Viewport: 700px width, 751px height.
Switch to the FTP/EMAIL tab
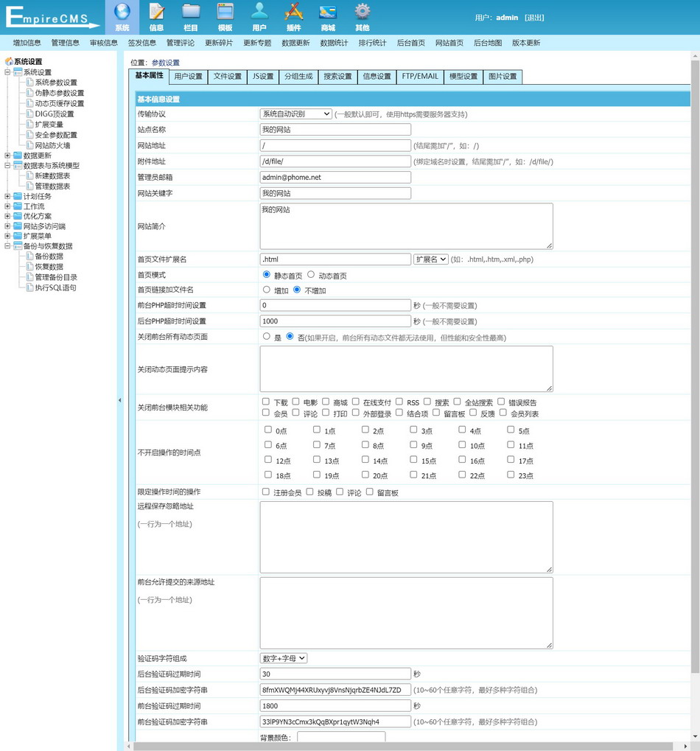[x=420, y=77]
